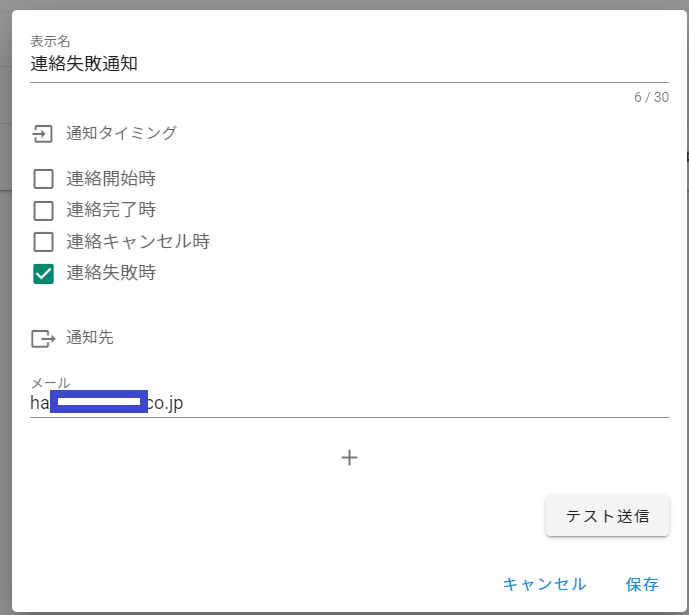The image size is (689, 615).
Task: Click the 表示名 field label
Action: [x=50, y=41]
